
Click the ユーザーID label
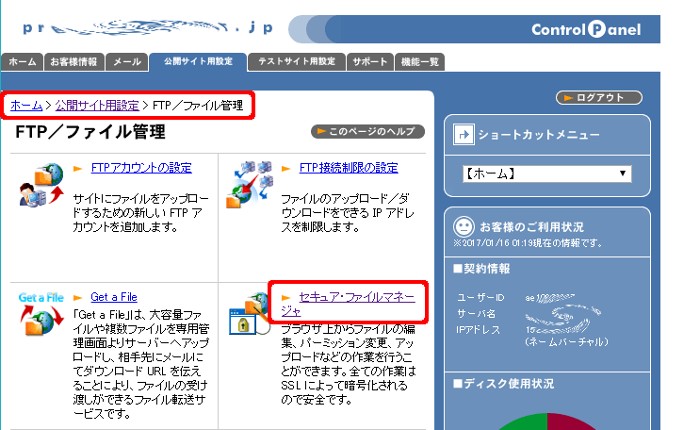click(480, 297)
